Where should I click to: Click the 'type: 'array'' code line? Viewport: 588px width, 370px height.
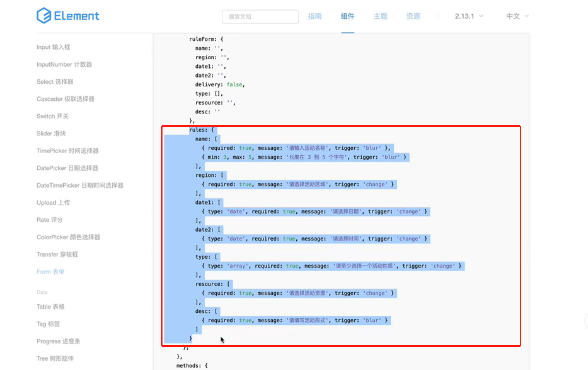coord(331,266)
